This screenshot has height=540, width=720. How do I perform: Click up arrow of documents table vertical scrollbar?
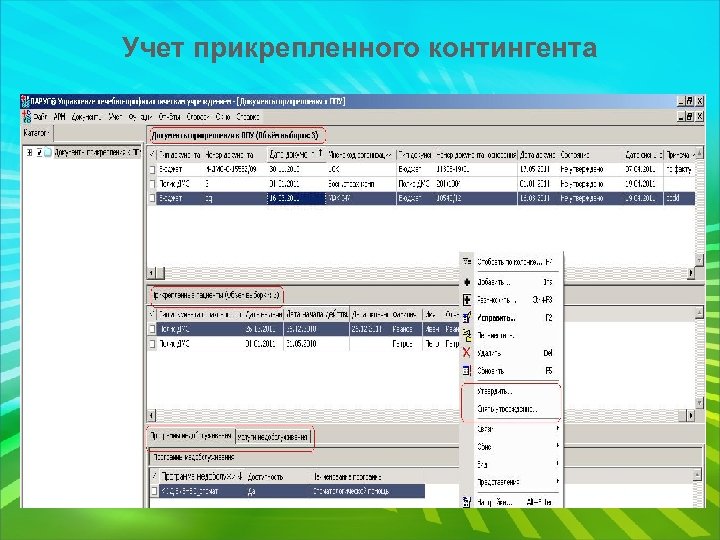699,152
